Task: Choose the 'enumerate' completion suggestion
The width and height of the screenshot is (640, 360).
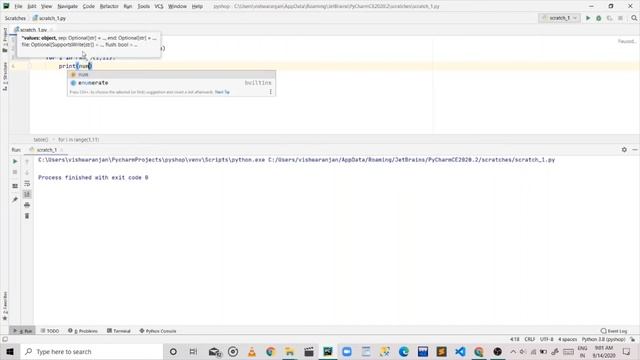Action: (171, 83)
